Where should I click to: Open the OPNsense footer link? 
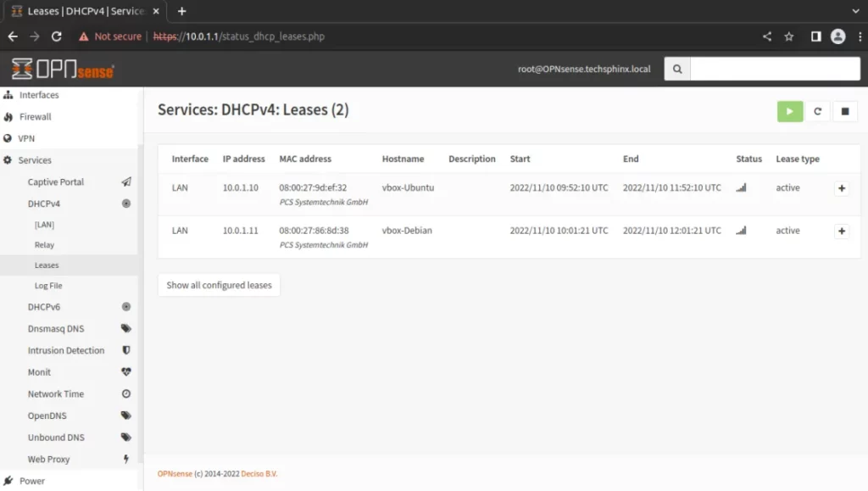click(175, 474)
